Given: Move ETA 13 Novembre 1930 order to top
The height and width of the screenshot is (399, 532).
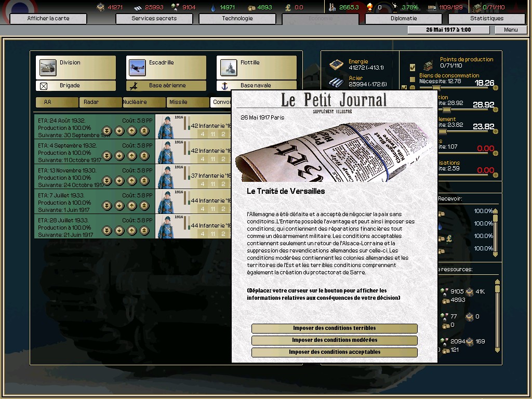Looking at the screenshot, I should click(x=144, y=180).
